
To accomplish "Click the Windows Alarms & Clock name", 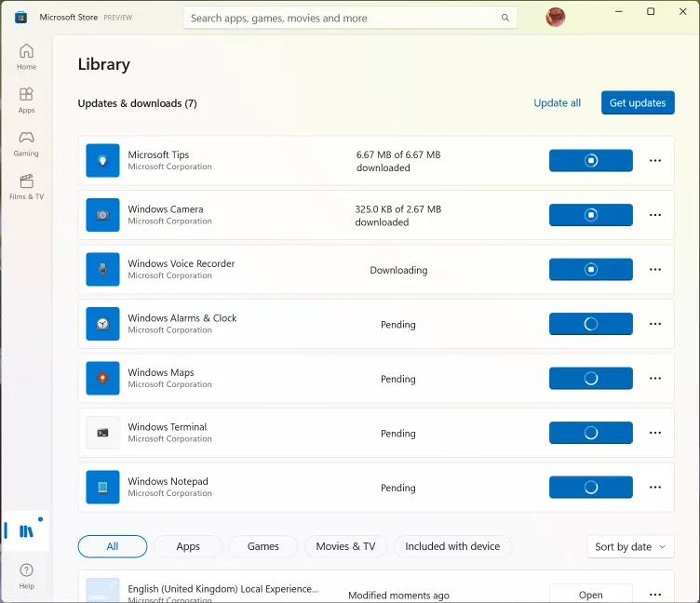I will point(182,318).
